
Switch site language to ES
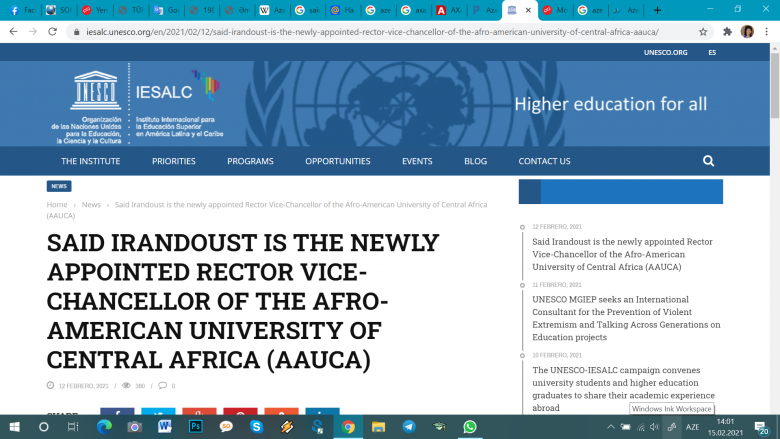(x=712, y=52)
